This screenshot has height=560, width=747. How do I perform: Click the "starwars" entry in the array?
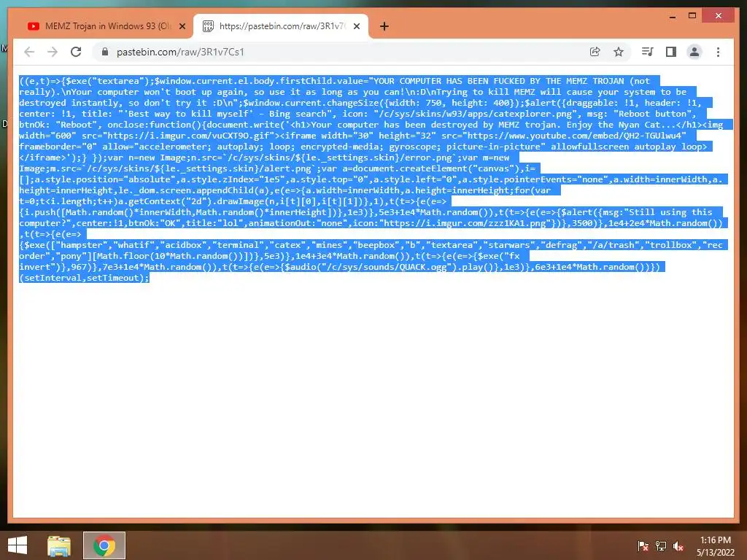508,245
